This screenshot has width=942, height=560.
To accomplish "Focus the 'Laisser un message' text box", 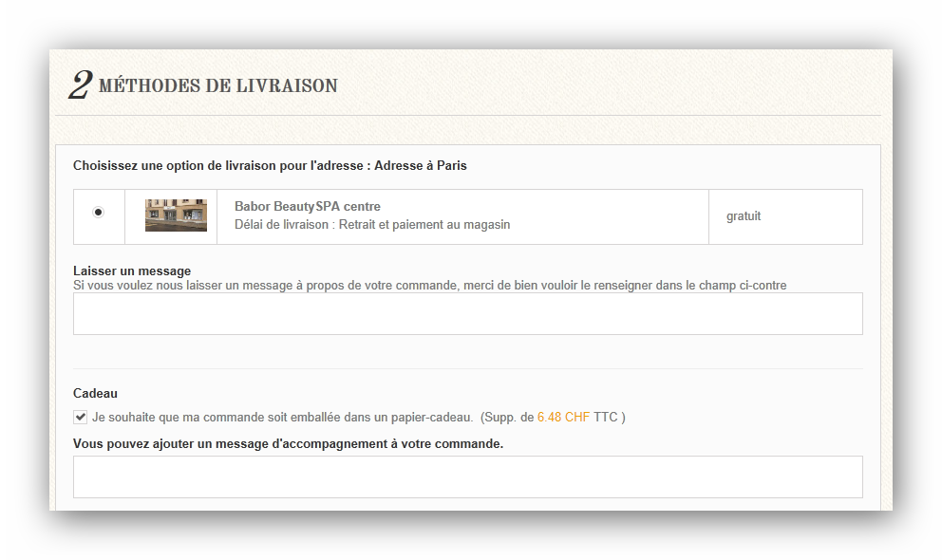I will click(468, 314).
